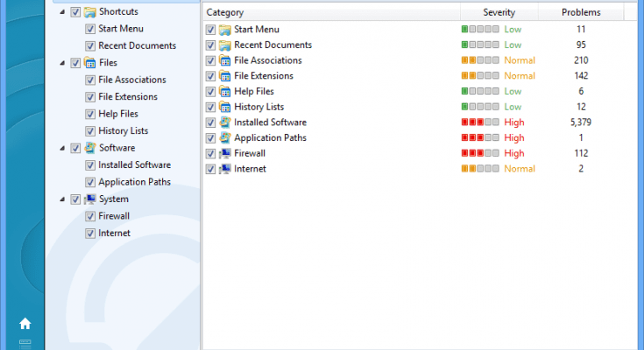The height and width of the screenshot is (350, 644).
Task: Collapse the Shortcuts tree group
Action: click(x=60, y=12)
